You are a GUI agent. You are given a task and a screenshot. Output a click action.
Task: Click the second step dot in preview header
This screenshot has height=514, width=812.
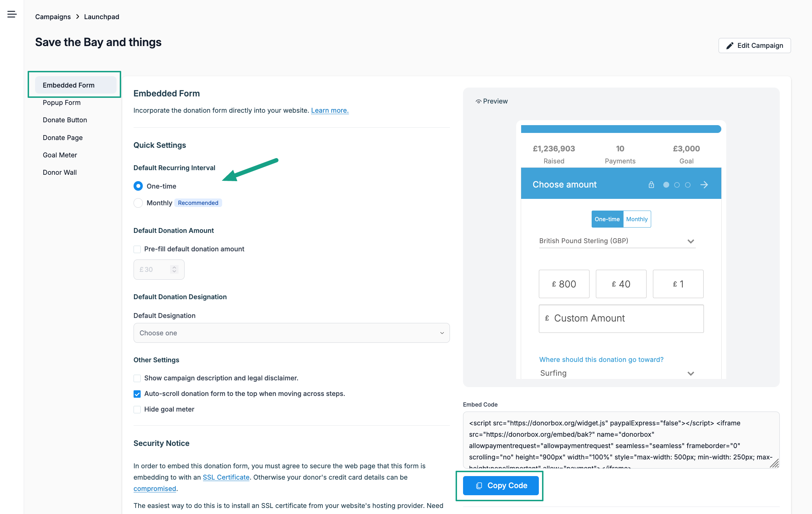point(677,185)
